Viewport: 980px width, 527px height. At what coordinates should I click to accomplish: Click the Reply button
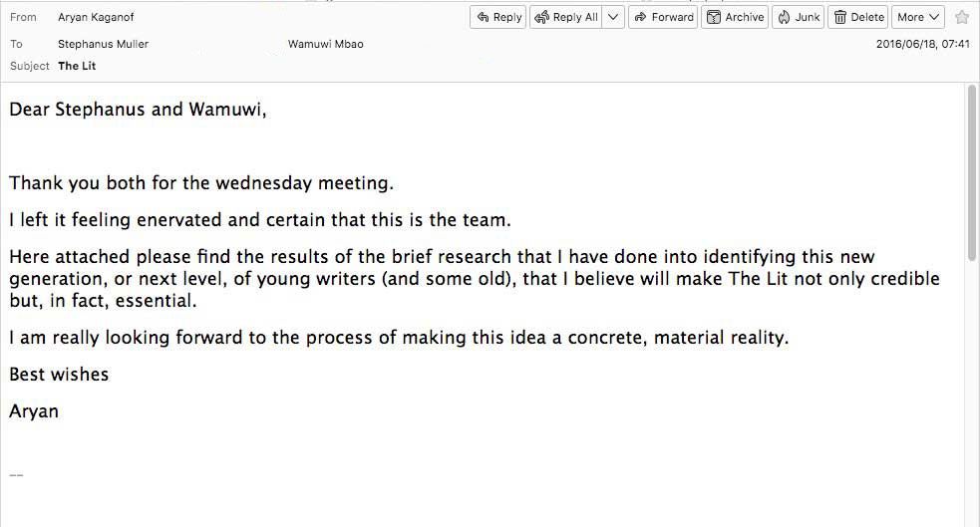(498, 17)
